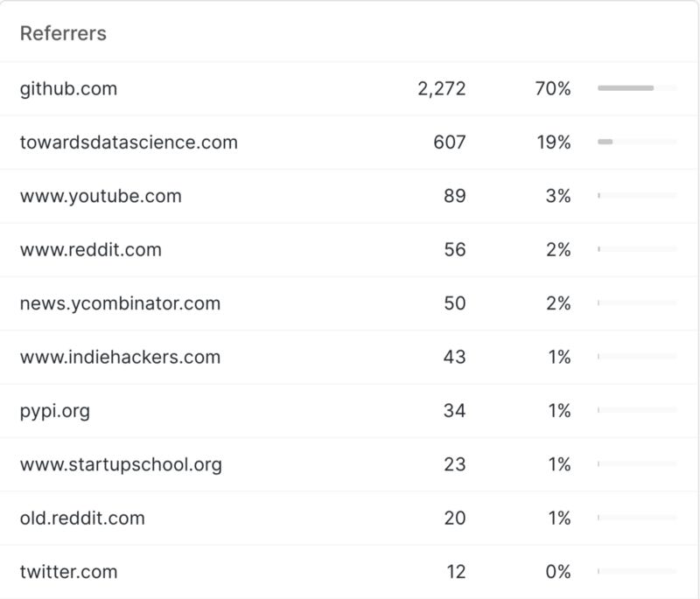Click the progress bar for www.youtube.com

637,196
